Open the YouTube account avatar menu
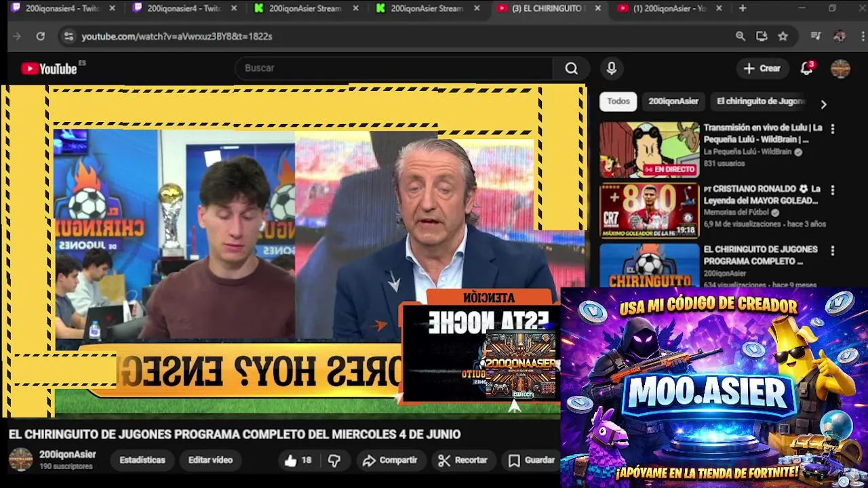 click(x=840, y=68)
